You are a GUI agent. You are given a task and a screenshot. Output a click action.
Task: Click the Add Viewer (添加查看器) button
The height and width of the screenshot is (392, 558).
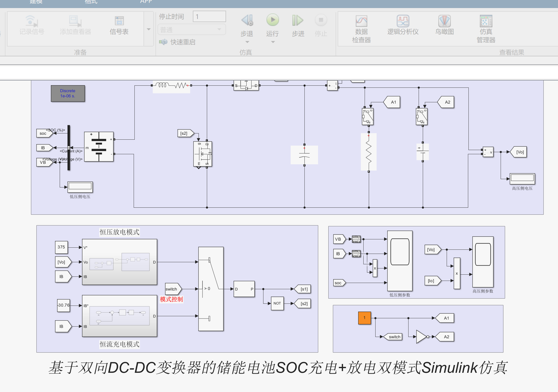(x=75, y=21)
